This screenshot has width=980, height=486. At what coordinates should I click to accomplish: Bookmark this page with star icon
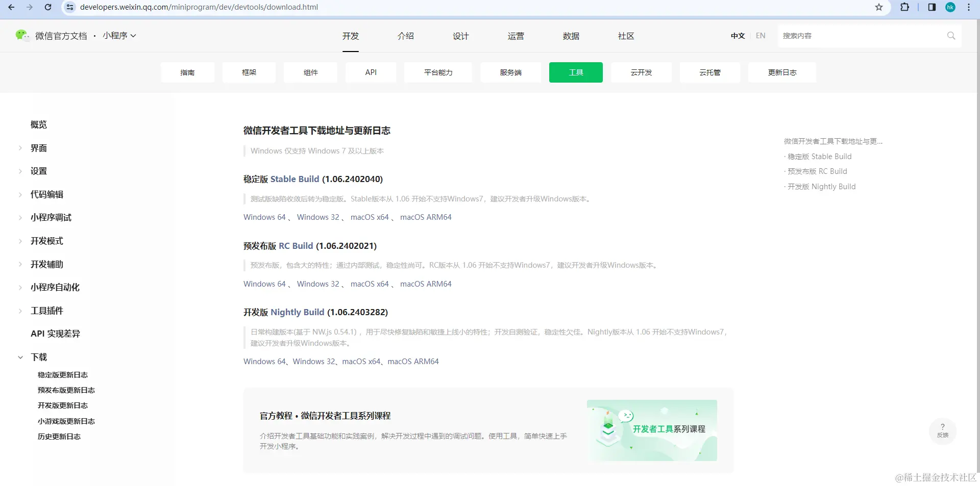pos(879,7)
